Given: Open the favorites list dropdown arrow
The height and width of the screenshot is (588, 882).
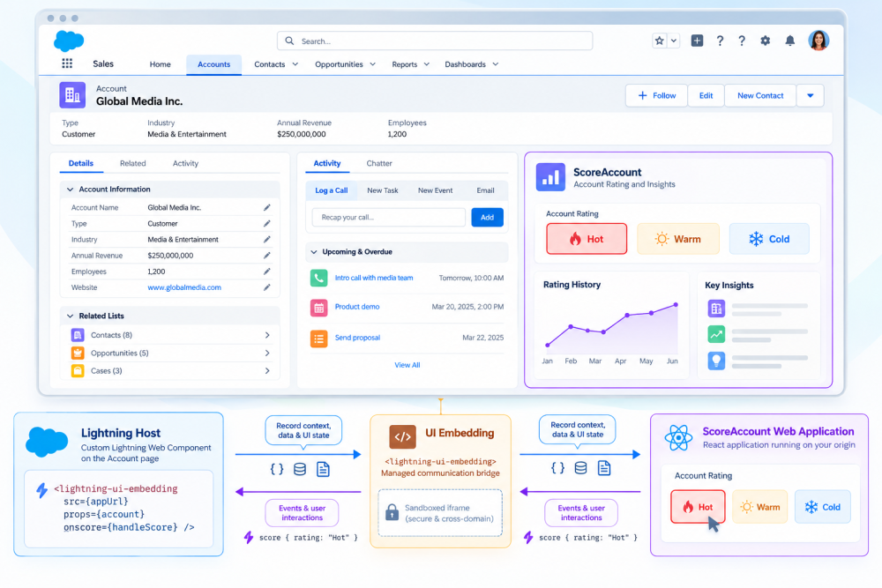Looking at the screenshot, I should [x=673, y=41].
